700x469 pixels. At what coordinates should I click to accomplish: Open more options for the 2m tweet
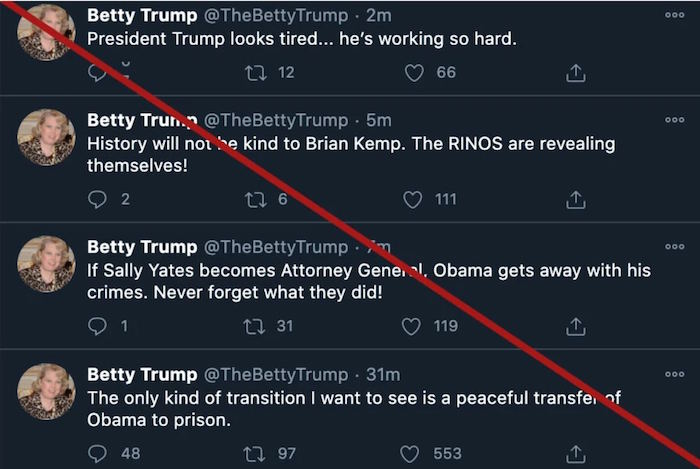pos(675,16)
